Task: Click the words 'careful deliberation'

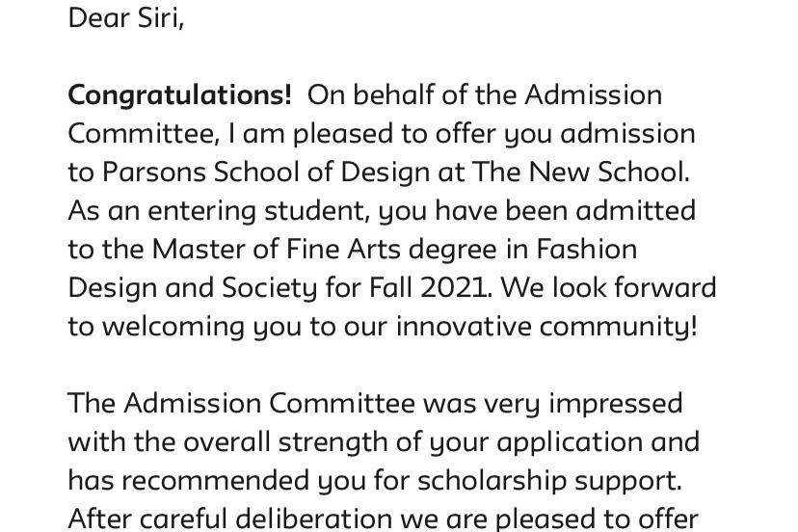Action: [265, 519]
